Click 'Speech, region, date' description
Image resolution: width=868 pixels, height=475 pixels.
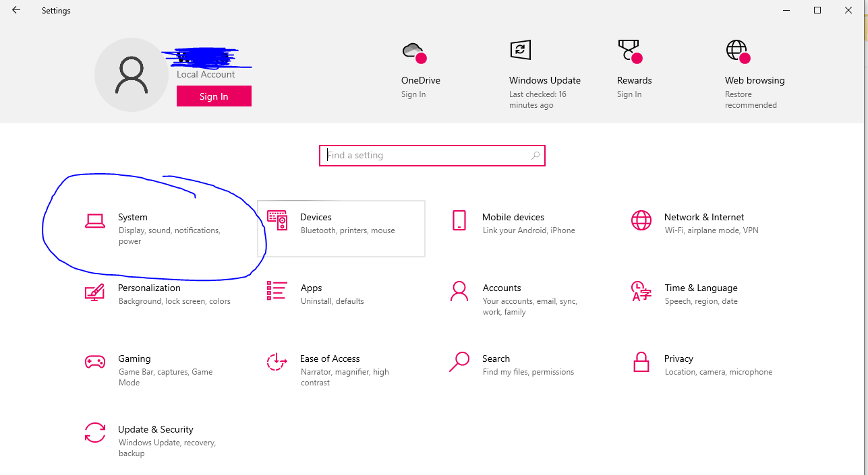[701, 301]
